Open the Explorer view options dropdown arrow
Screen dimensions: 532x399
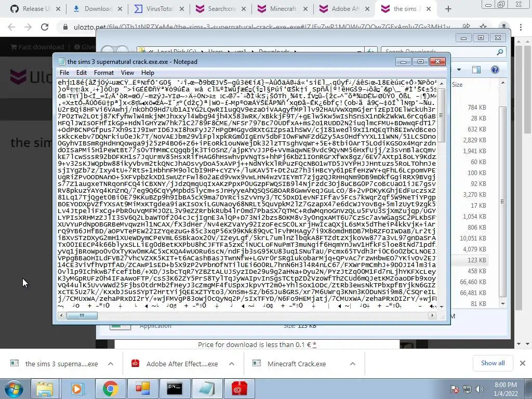pos(459,70)
